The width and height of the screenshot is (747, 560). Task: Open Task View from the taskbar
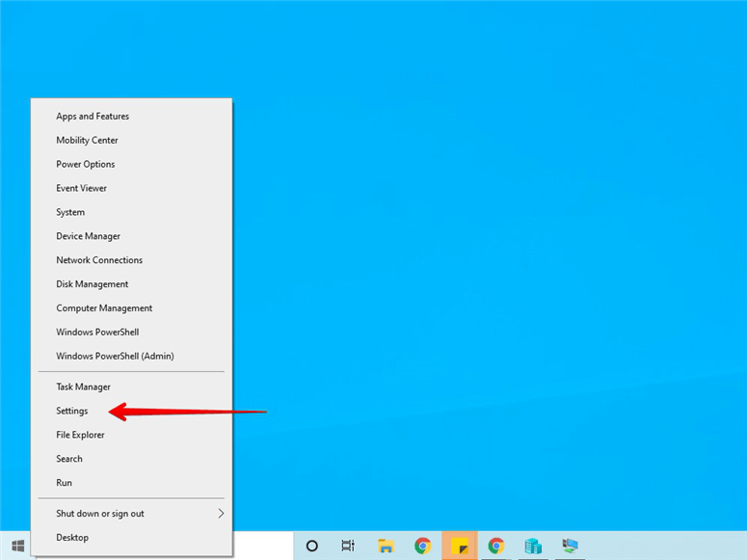[348, 546]
